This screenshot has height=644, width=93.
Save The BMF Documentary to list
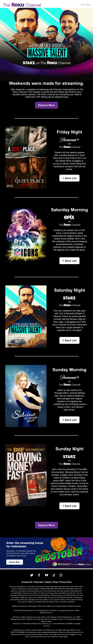pos(69,506)
